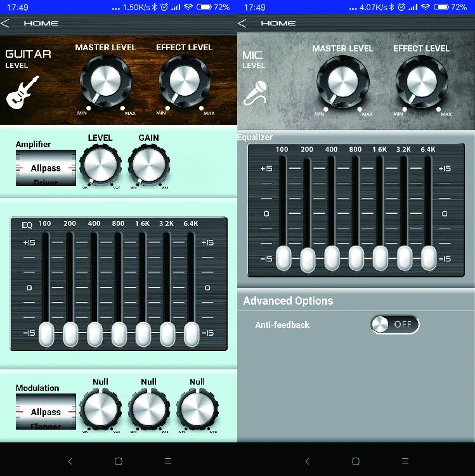Click Guitar EQ 200 Hz slider handle
Image resolution: width=475 pixels, height=476 pixels.
click(70, 334)
